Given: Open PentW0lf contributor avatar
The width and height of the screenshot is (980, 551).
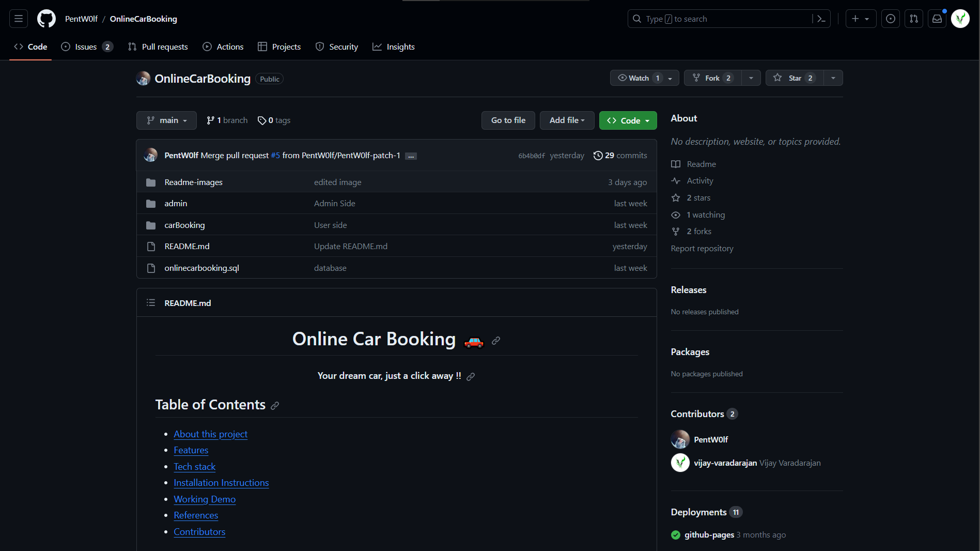Looking at the screenshot, I should coord(680,439).
